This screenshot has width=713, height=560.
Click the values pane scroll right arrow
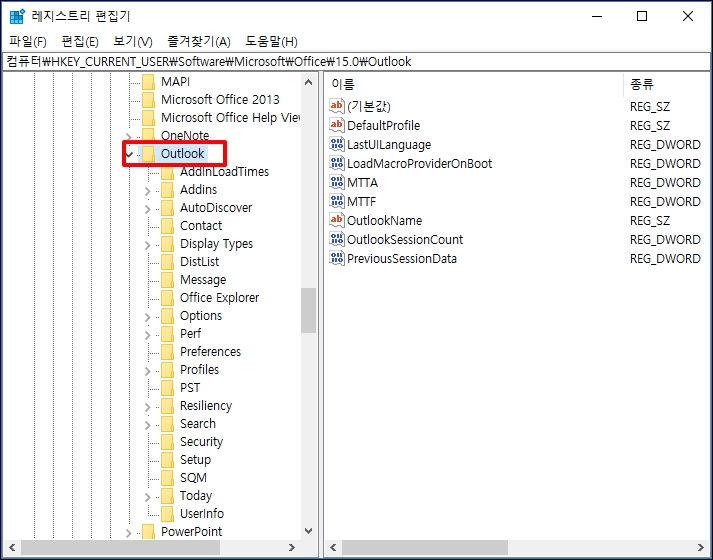[701, 548]
